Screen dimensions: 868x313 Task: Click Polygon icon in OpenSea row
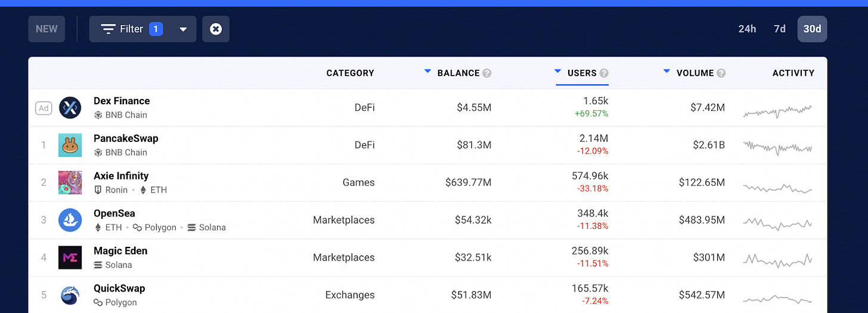(137, 227)
